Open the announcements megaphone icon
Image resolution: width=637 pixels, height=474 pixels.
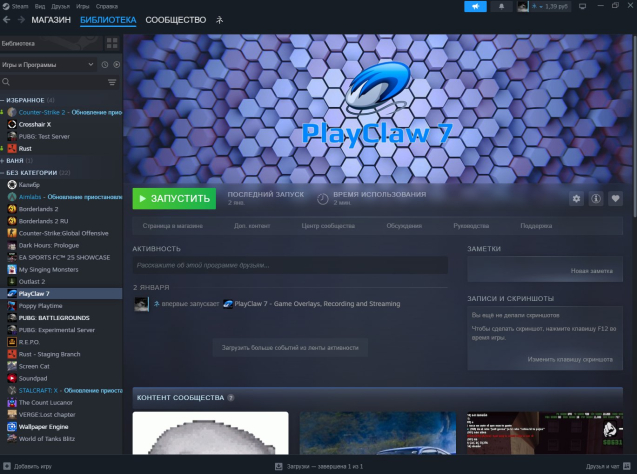(x=476, y=7)
